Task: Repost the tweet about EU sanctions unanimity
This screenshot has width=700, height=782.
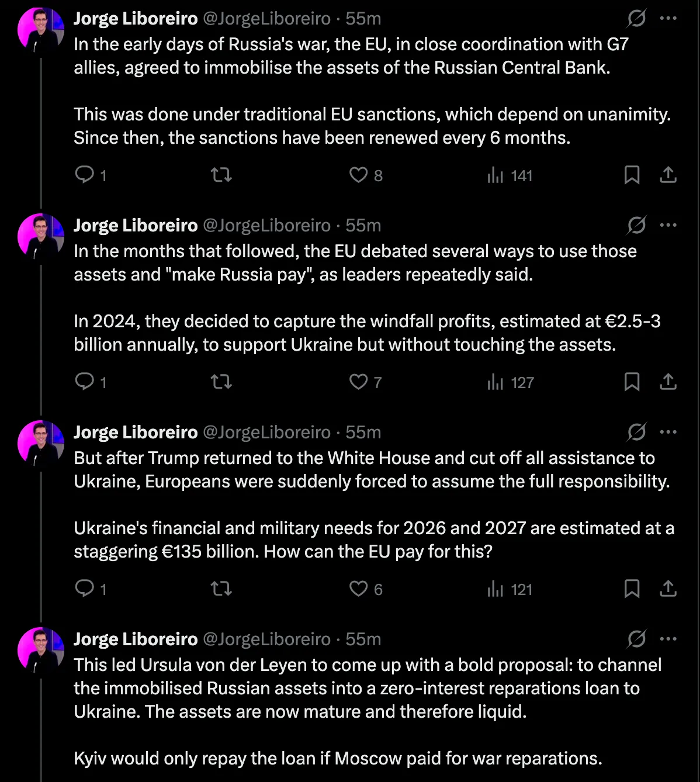Action: pyautogui.click(x=221, y=175)
